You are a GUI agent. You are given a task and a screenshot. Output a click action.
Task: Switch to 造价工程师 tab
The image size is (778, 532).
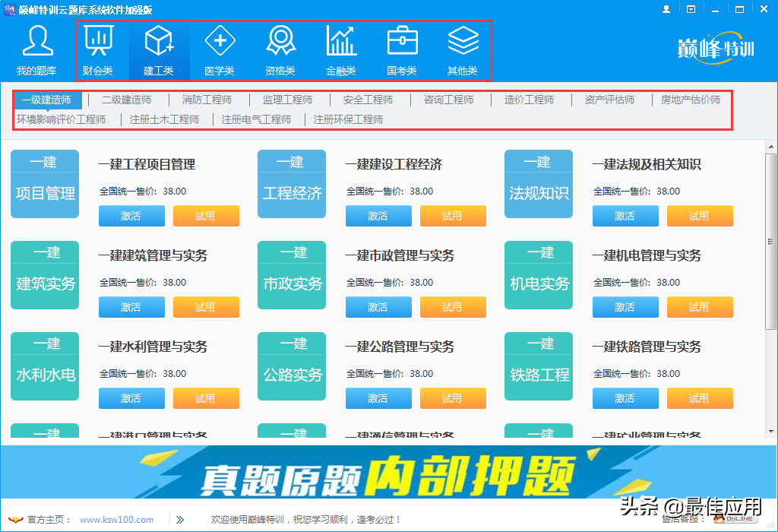click(x=529, y=100)
